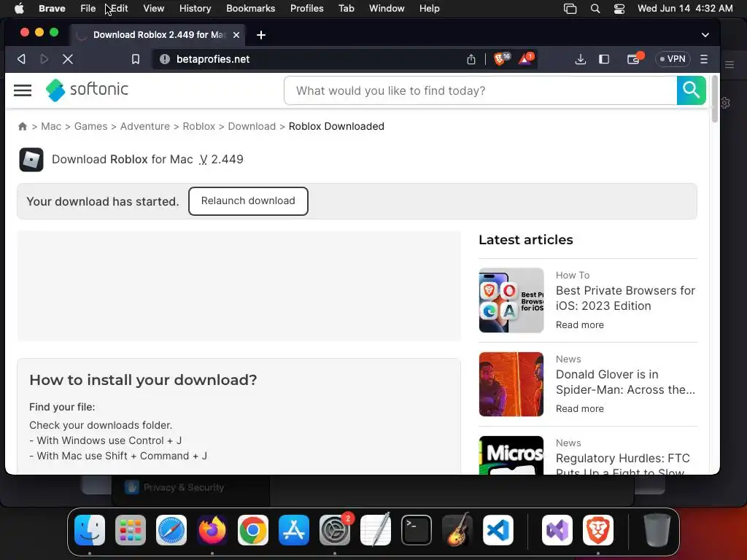The width and height of the screenshot is (747, 560).
Task: Open the Brave application menu
Action: coord(52,8)
